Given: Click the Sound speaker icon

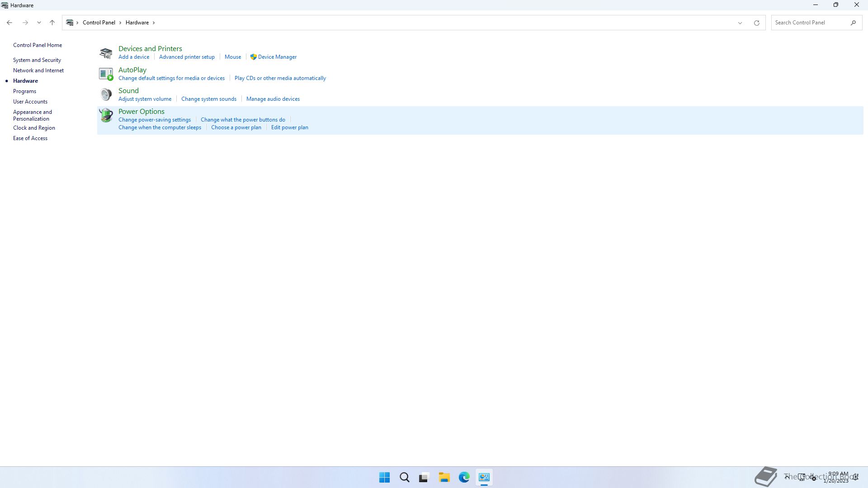Looking at the screenshot, I should 106,94.
